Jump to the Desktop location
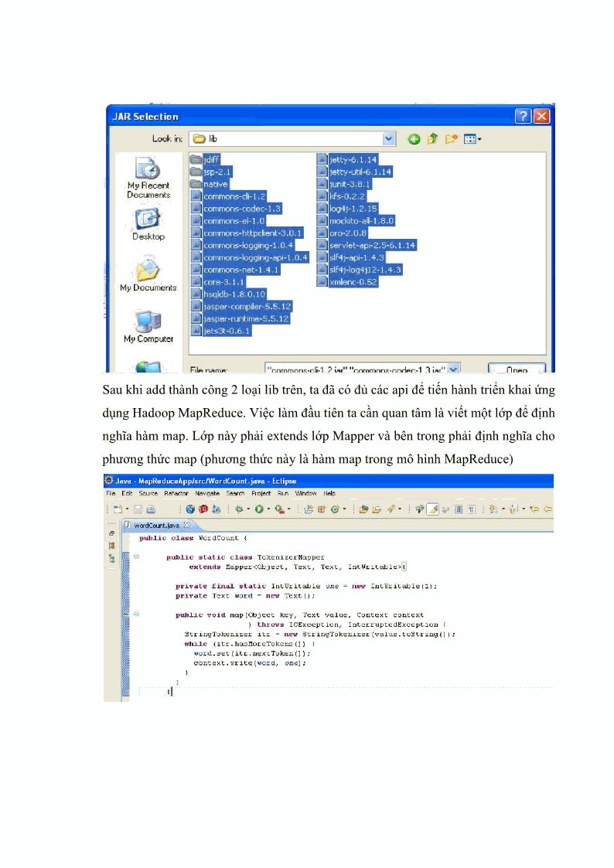This screenshot has width=614, height=868. tap(148, 225)
